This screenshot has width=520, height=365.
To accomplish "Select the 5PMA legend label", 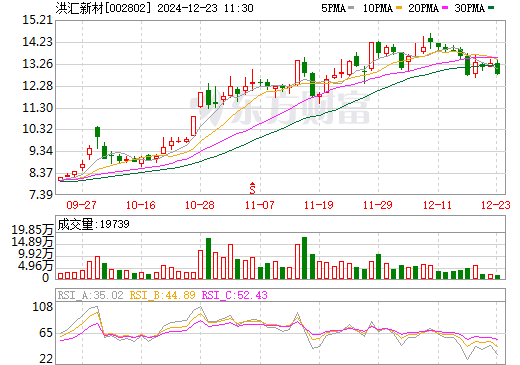I will point(333,8).
